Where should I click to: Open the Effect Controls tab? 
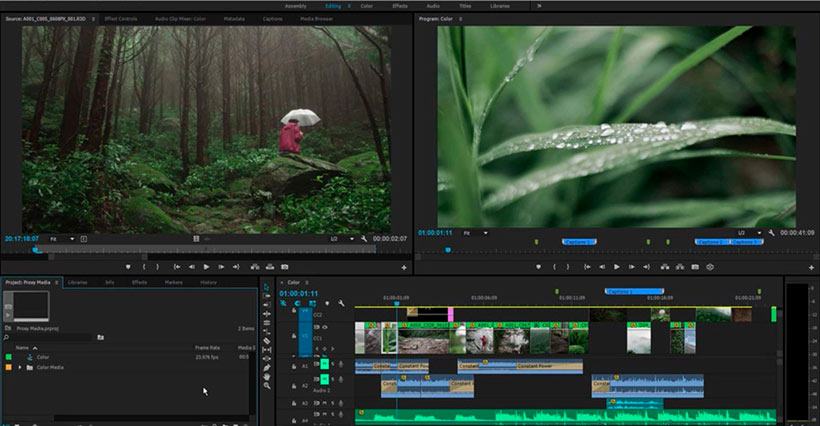121,19
